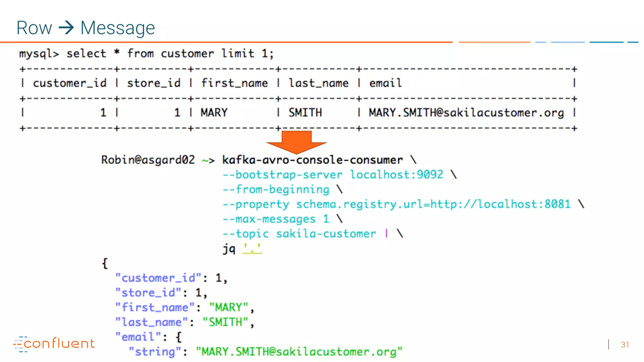644x362 pixels.
Task: Click the first_name column header
Action: point(234,83)
